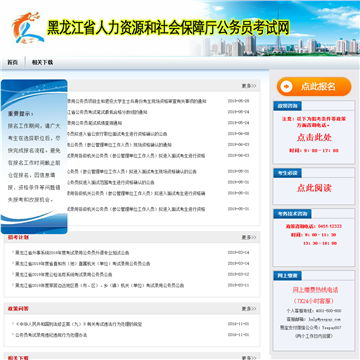Image resolution: width=360 pixels, height=360 pixels.
Task: Click the arrow icon on 点此报名 button
Action: pos(286,87)
